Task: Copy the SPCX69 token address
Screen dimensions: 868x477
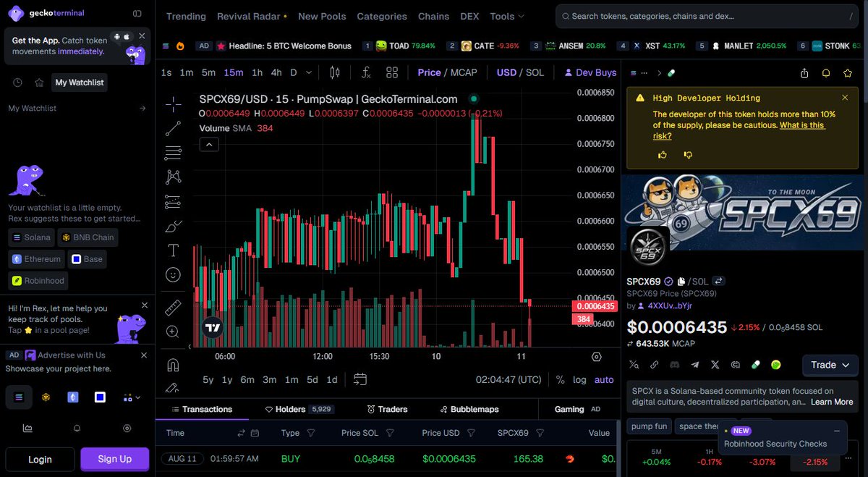Action: [681, 281]
